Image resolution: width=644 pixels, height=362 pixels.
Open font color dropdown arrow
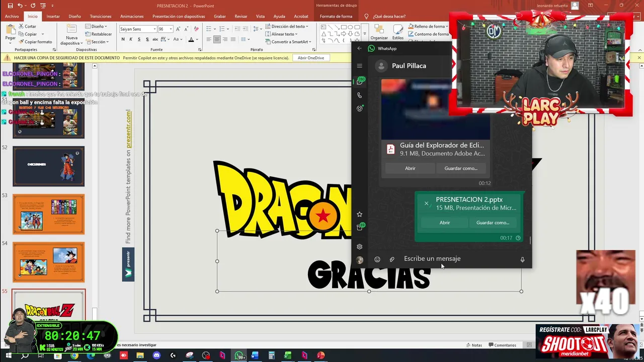pos(197,39)
